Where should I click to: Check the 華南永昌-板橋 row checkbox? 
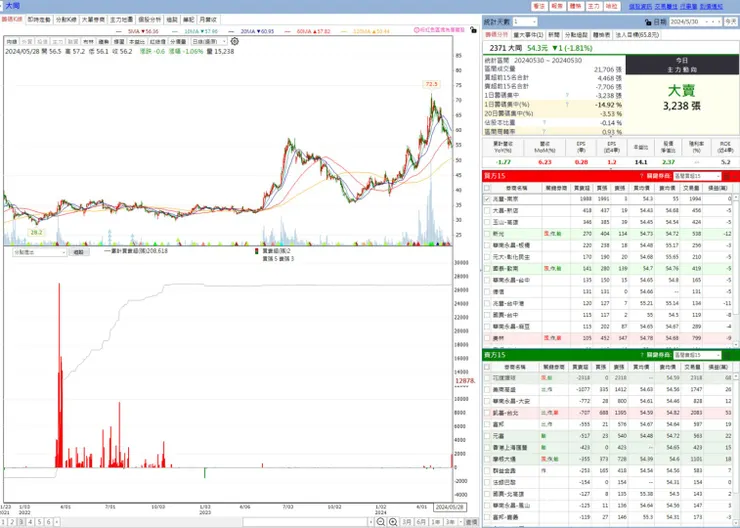click(x=487, y=245)
